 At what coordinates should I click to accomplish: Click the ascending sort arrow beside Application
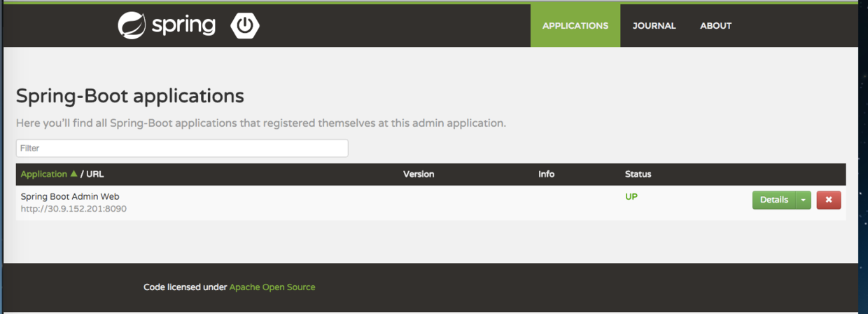pos(73,174)
